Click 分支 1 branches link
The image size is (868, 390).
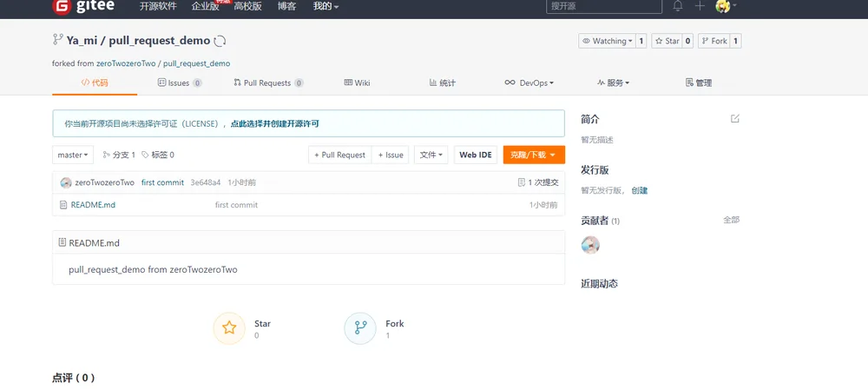tap(119, 155)
